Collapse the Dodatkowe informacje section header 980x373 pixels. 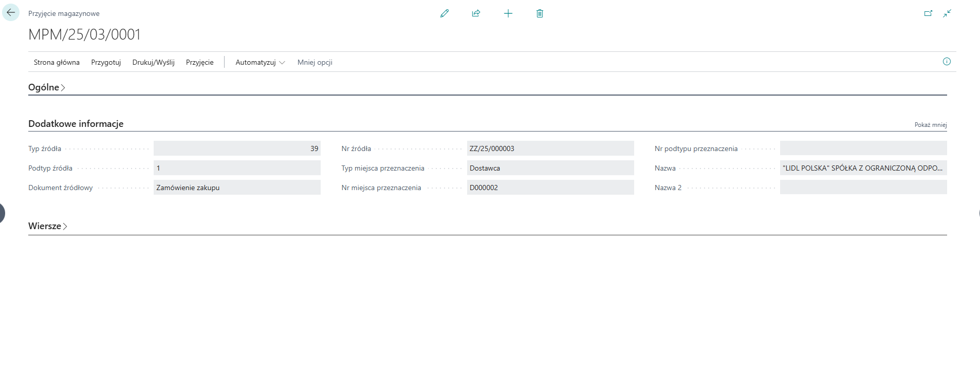[x=76, y=124]
